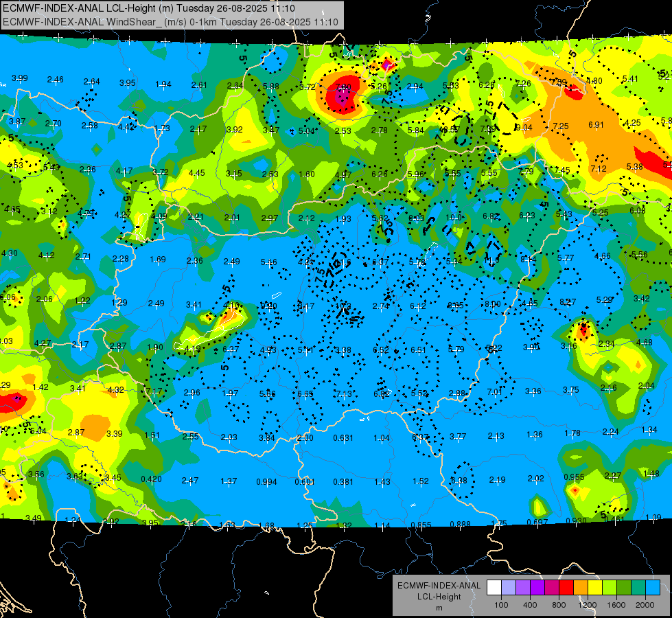Click the wind shear value 4.80
This screenshot has height=618, width=672.
click(x=594, y=80)
